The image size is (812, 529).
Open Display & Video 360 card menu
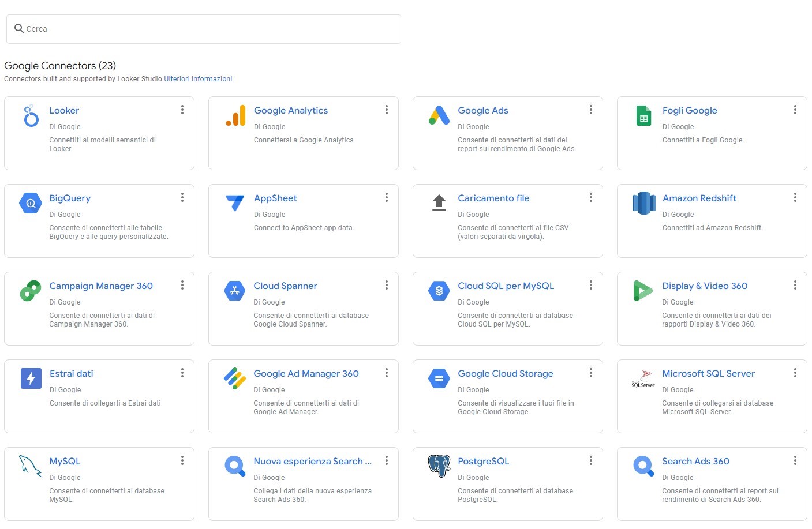click(795, 285)
